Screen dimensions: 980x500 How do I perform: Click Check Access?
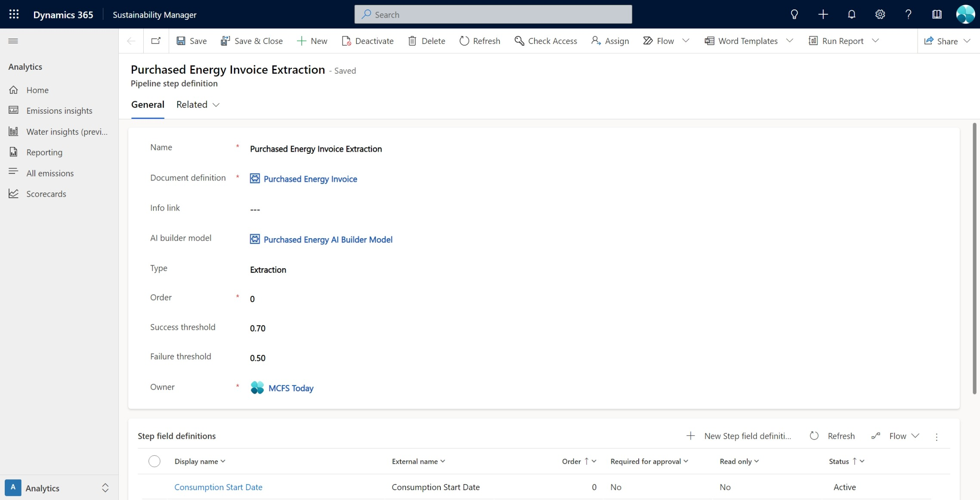[546, 41]
